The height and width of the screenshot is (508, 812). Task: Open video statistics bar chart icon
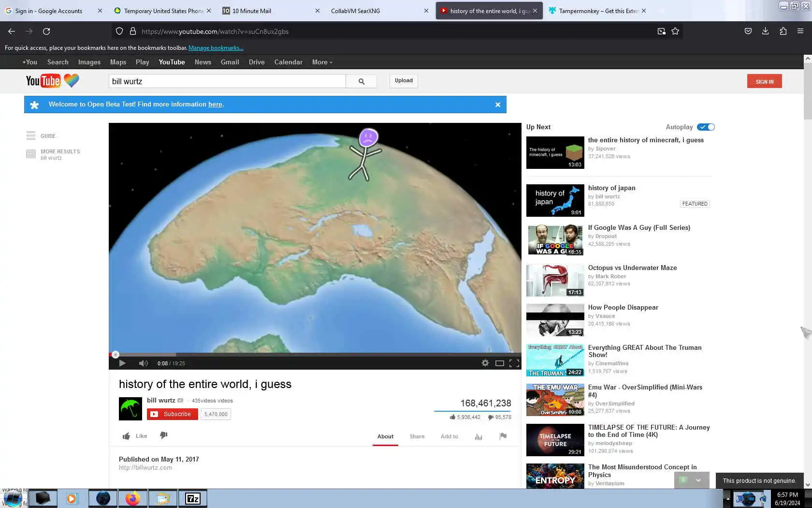(478, 436)
